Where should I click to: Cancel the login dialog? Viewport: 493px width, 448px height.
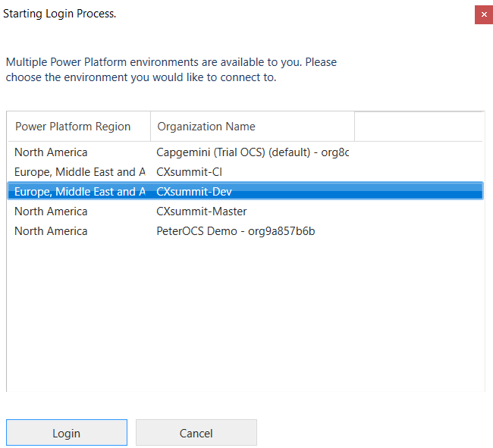click(x=196, y=433)
